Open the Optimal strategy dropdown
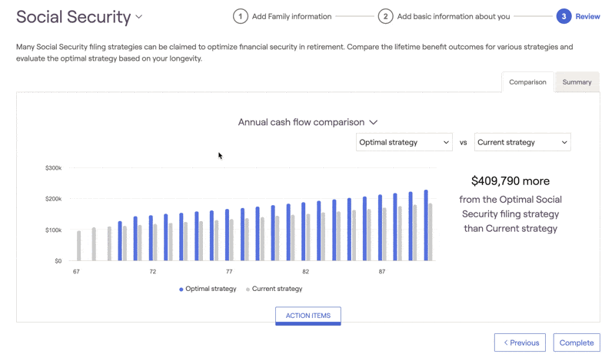Image resolution: width=615 pixels, height=364 pixels. click(404, 142)
